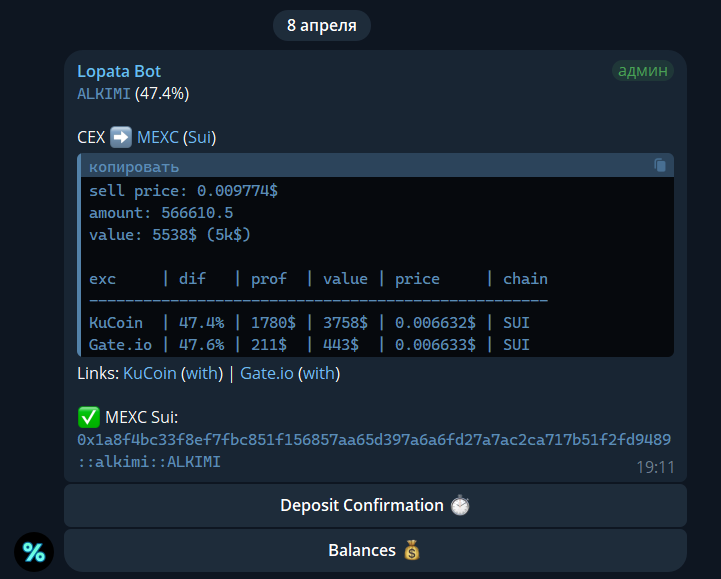Click the green checkmark before MEXC Sui
The width and height of the screenshot is (721, 579).
point(89,417)
